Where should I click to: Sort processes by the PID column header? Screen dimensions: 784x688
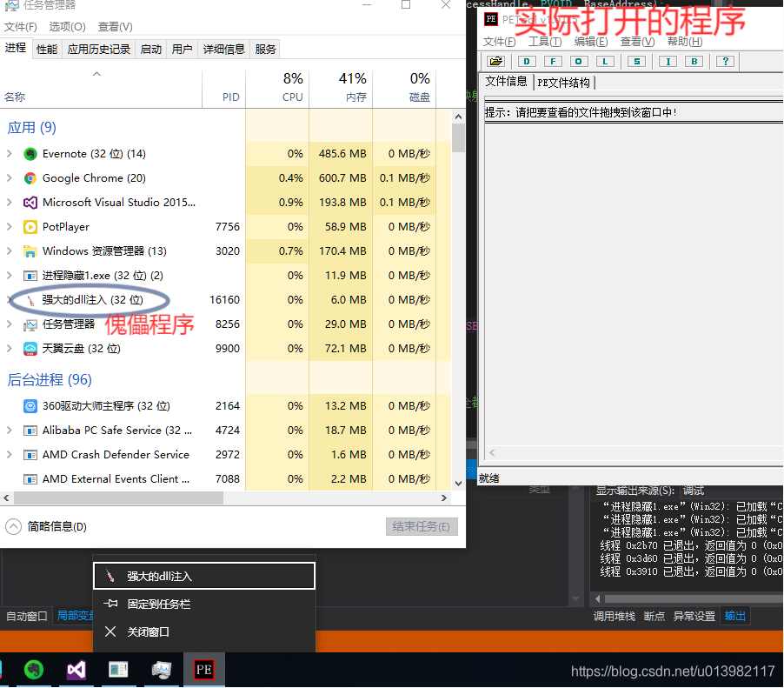[x=224, y=89]
